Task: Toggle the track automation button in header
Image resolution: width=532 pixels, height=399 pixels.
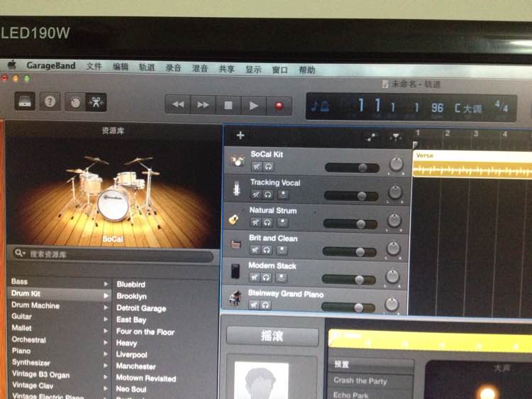Action: pyautogui.click(x=371, y=137)
